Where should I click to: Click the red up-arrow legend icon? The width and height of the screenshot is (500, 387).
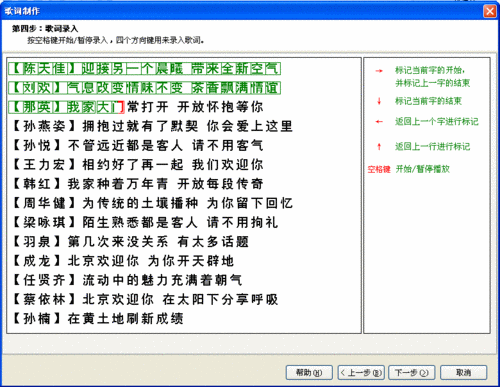tap(379, 146)
